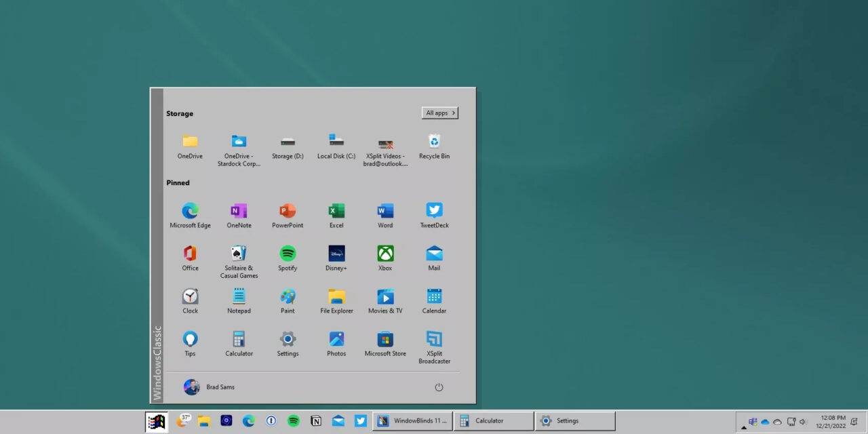Click the power button icon
Image resolution: width=868 pixels, height=434 pixels.
coord(439,387)
